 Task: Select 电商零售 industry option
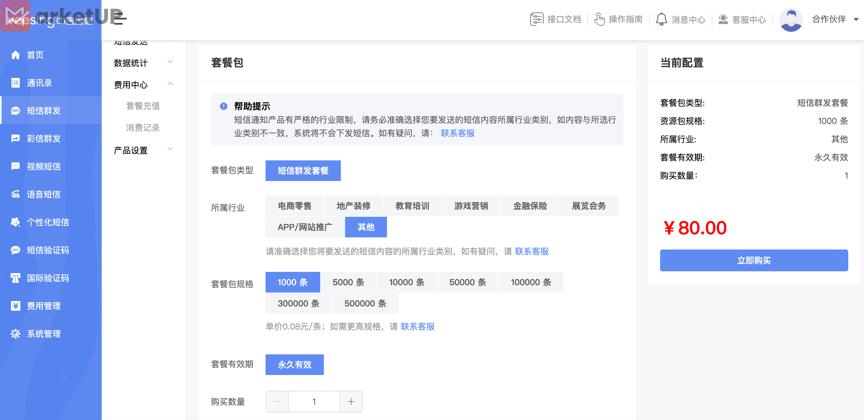(x=295, y=206)
